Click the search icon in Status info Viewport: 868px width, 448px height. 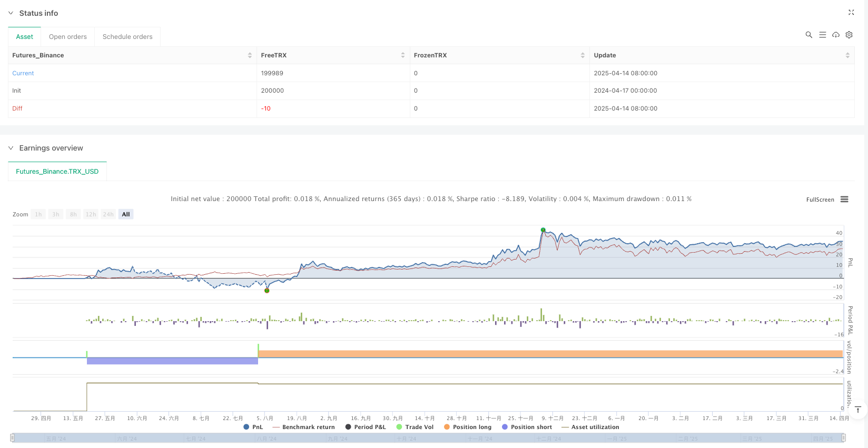[x=808, y=35]
